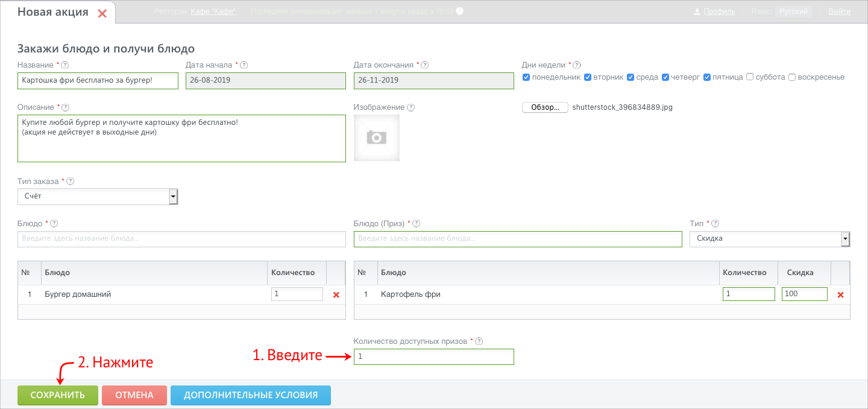Open Дополнительные условия
This screenshot has width=868, height=409.
251,395
